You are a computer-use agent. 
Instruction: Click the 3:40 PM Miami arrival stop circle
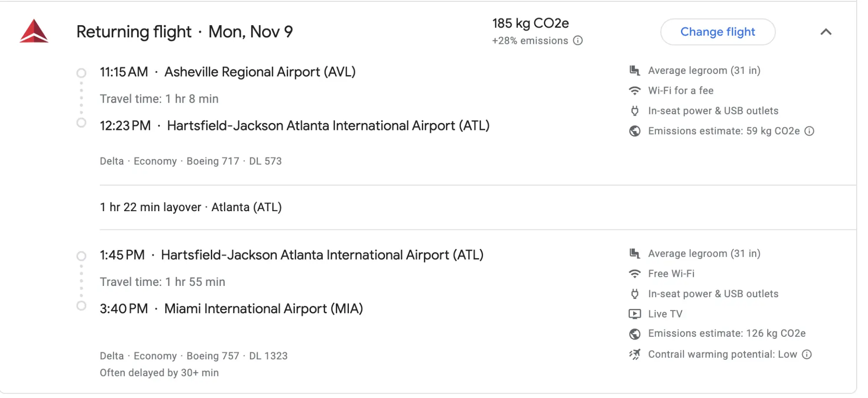tap(81, 306)
